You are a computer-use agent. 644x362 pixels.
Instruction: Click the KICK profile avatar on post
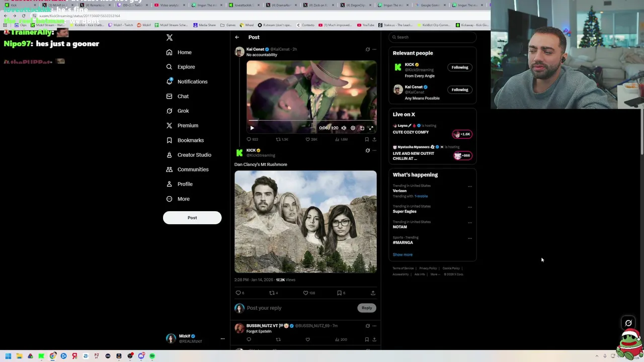pyautogui.click(x=239, y=153)
